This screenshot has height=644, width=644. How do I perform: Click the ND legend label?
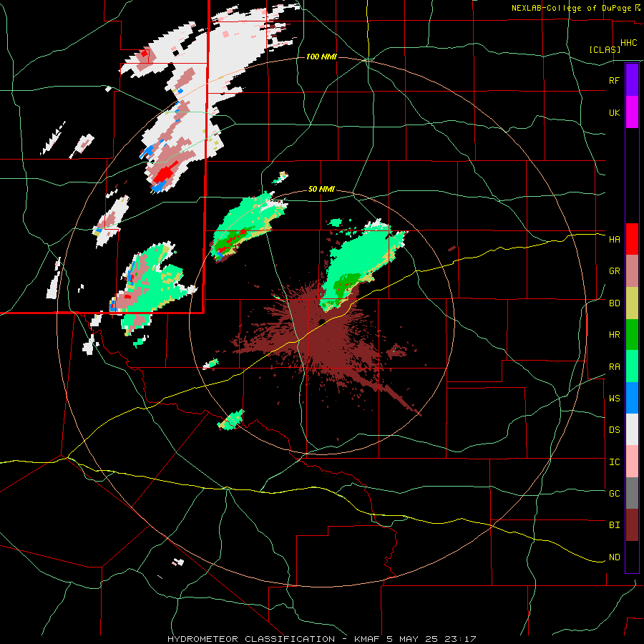pos(614,557)
